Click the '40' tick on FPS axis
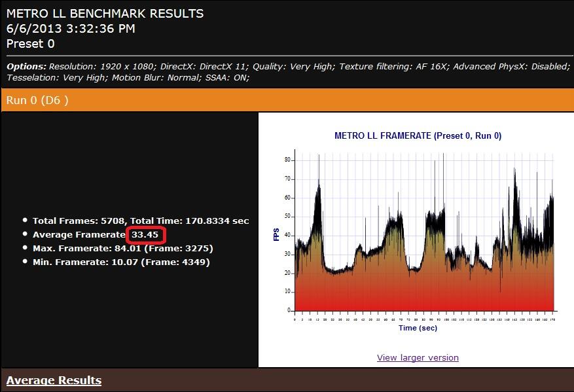Viewport: 574px width, 392px height. pos(287,236)
